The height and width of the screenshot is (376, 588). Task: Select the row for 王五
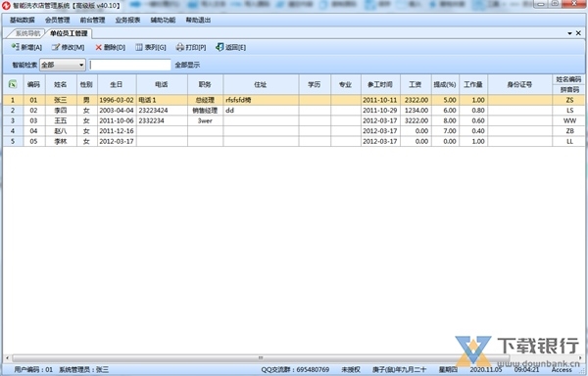(294, 121)
